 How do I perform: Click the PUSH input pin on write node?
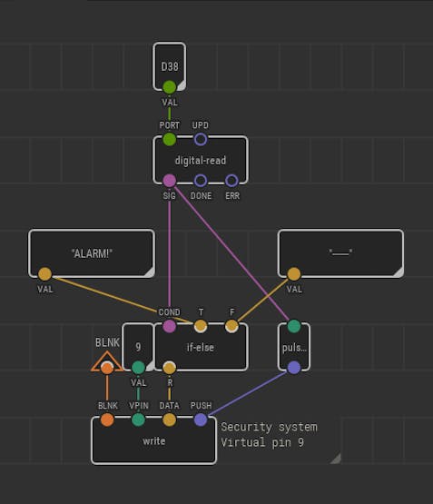[x=201, y=420]
